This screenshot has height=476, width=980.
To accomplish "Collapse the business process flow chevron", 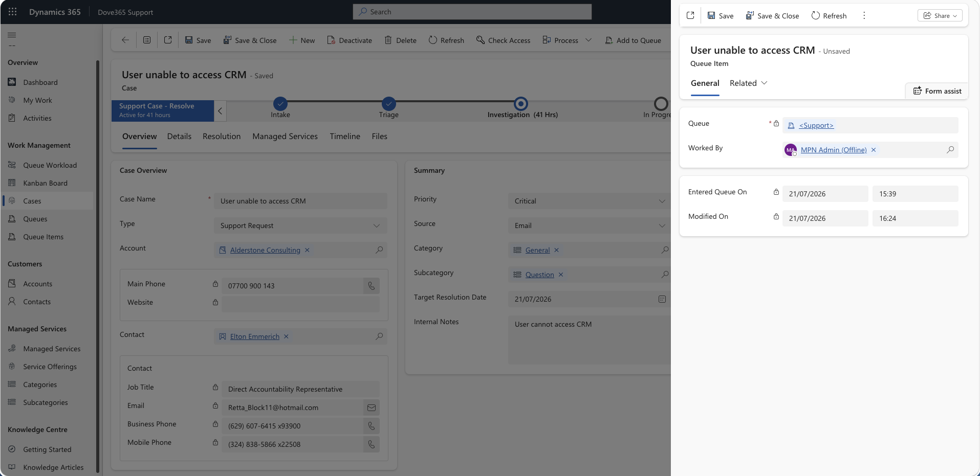I will pos(220,111).
